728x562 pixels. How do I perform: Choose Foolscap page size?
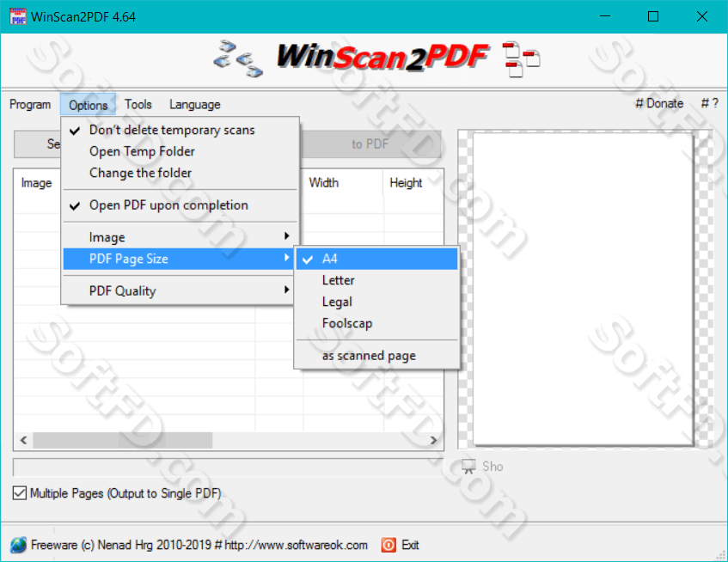377,323
